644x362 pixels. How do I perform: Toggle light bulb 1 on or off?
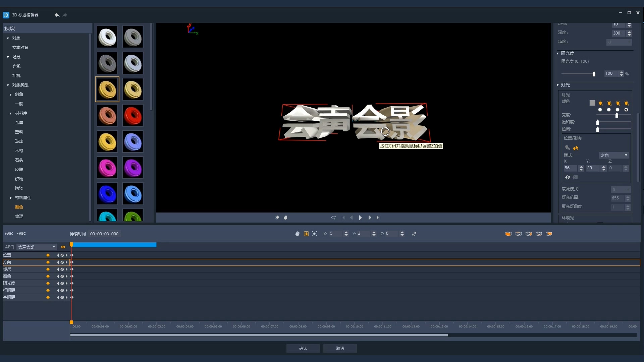(600, 103)
